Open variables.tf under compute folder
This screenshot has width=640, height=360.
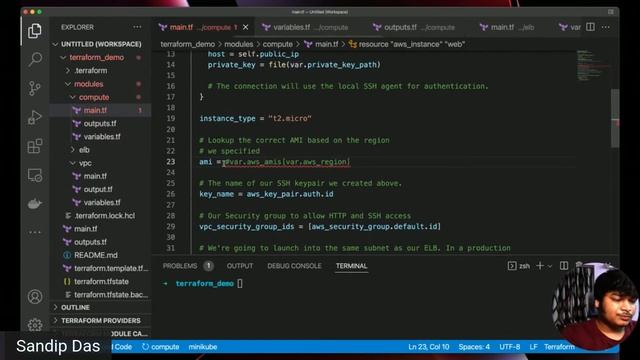pyautogui.click(x=101, y=137)
